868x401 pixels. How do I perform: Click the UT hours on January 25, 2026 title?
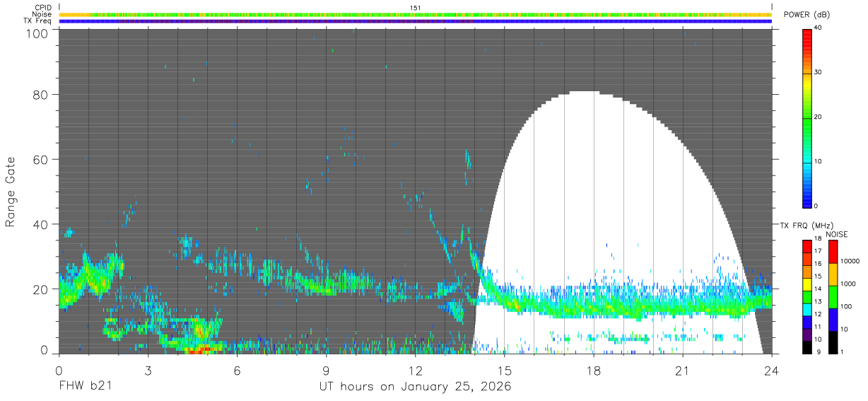(416, 387)
